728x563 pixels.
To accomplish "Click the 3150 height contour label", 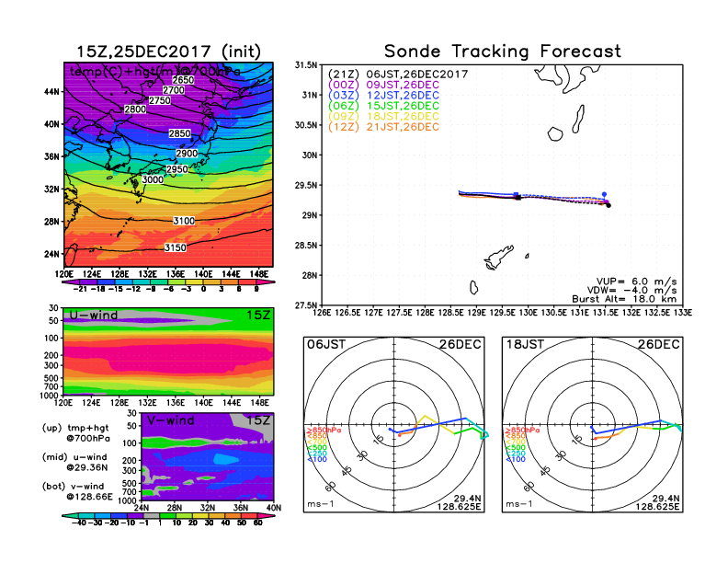I will pos(176,247).
